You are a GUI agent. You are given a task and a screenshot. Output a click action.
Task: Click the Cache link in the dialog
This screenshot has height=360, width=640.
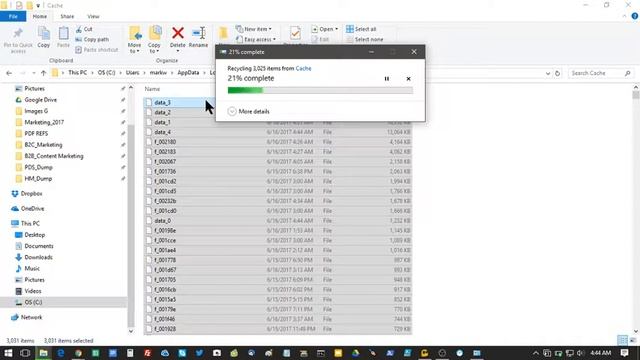pos(303,69)
